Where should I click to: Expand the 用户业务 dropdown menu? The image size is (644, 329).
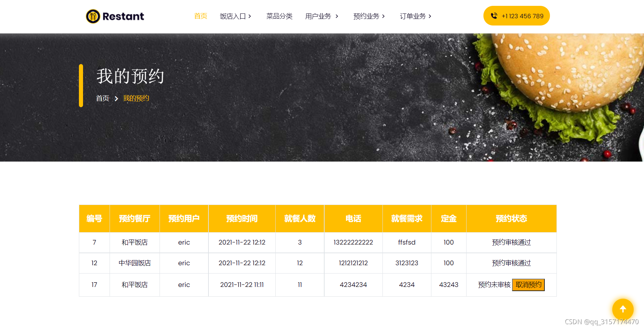322,16
